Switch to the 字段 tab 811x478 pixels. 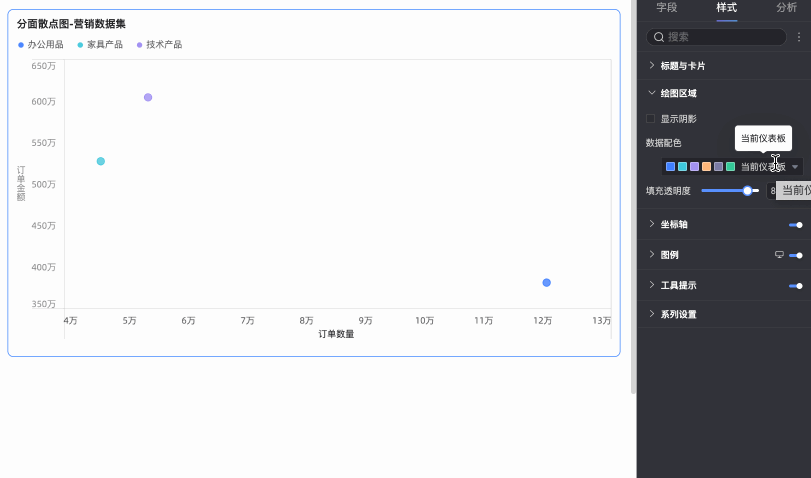(666, 7)
